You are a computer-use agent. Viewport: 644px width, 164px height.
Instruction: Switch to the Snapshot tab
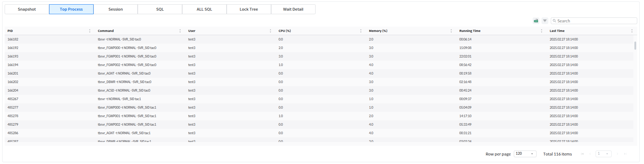coord(27,9)
